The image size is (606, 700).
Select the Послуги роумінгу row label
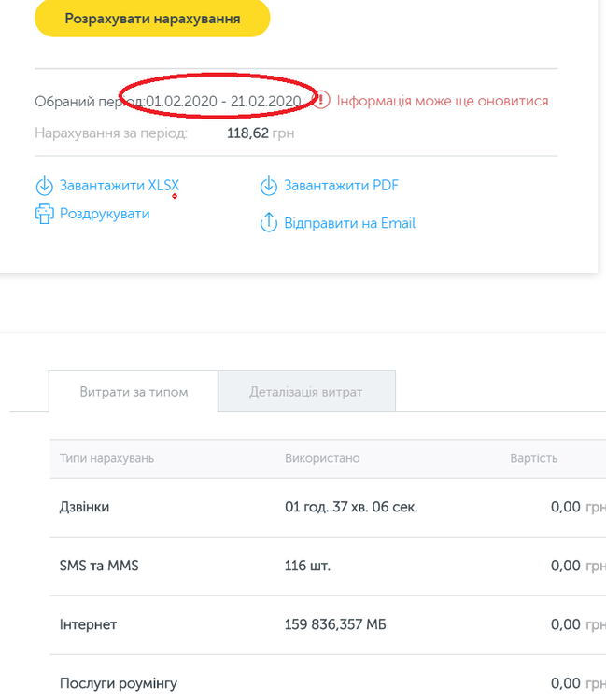119,683
